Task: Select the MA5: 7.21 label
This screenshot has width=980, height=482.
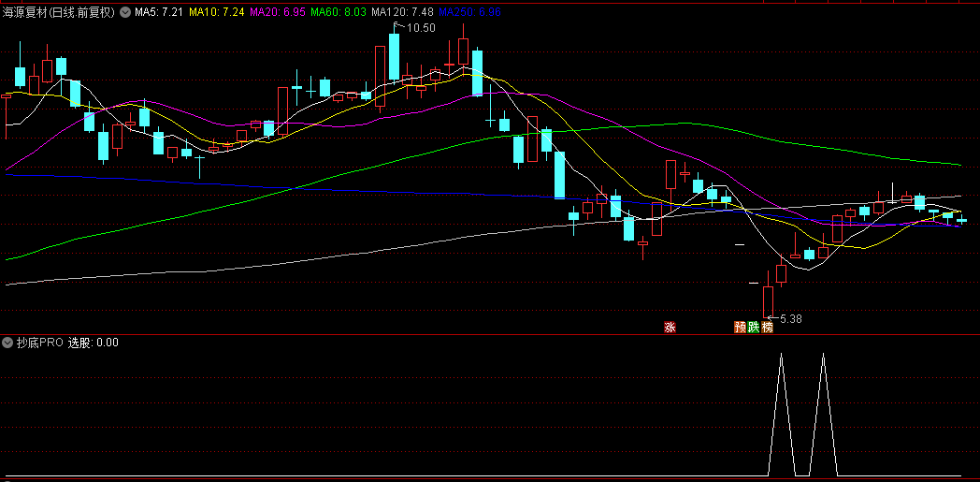Action: click(x=159, y=12)
